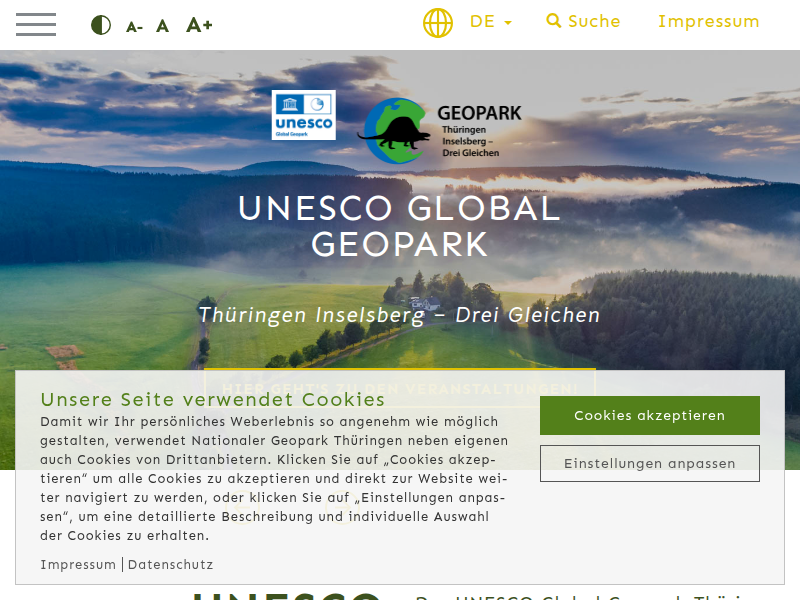This screenshot has height=600, width=800.
Task: Click the UNESCO GLOBAL GEOPARK hero heading
Action: (399, 226)
